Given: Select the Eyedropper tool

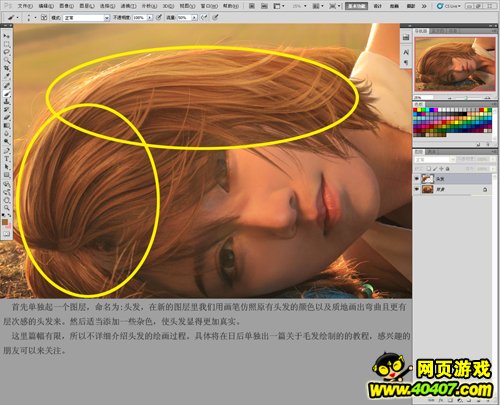Looking at the screenshot, I should 6,77.
